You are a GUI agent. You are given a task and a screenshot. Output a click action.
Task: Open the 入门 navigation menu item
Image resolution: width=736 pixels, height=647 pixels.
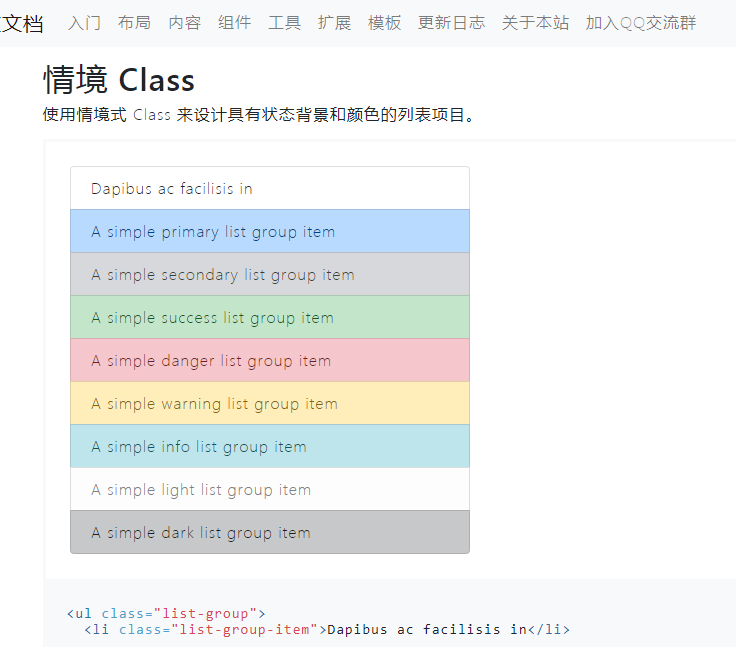(x=84, y=23)
